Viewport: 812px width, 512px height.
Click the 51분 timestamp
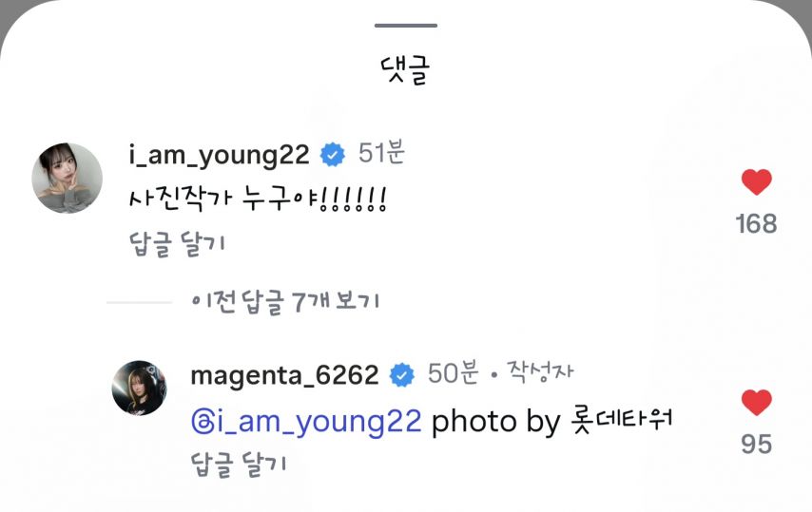(381, 153)
